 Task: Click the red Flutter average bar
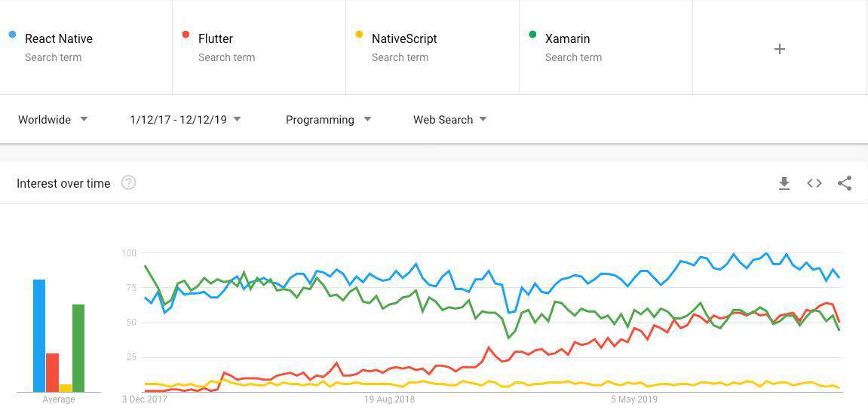coord(53,372)
